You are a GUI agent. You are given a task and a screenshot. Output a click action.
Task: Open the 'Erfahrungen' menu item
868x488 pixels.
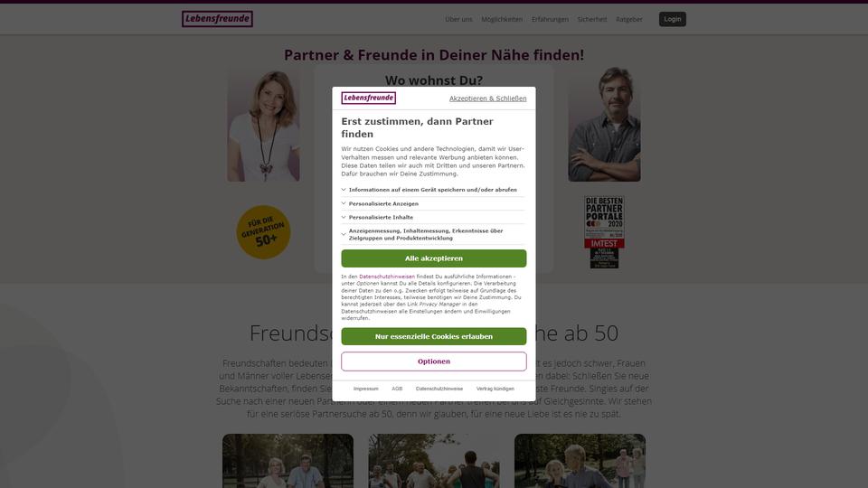[550, 19]
